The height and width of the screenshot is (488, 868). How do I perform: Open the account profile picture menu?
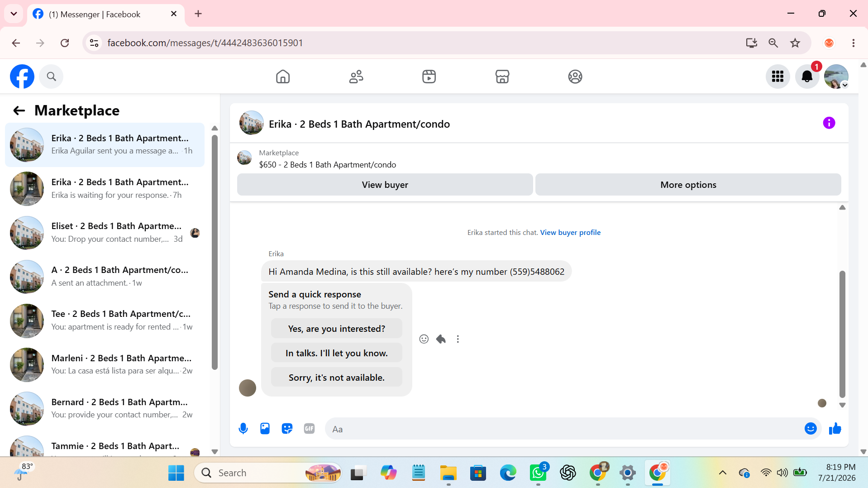(836, 77)
